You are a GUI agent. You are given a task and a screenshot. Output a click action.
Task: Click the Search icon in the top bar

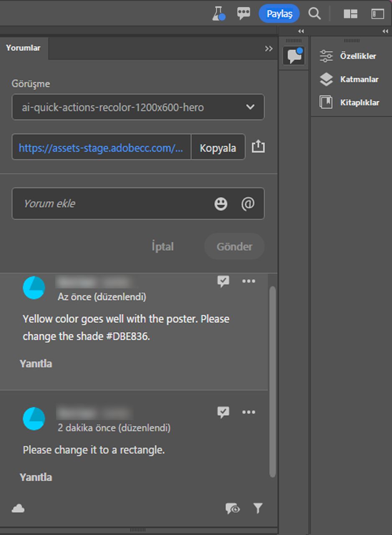tap(314, 13)
